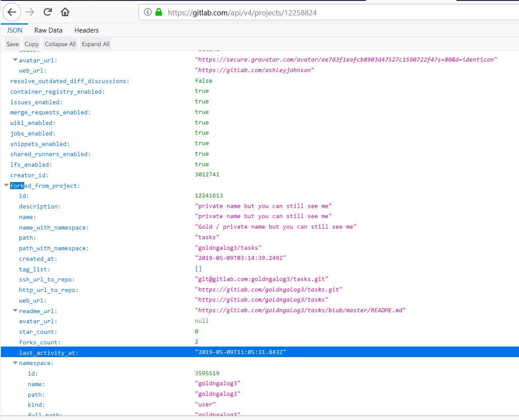The image size is (519, 420).
Task: Reload the page with the refresh icon
Action: pyautogui.click(x=48, y=12)
